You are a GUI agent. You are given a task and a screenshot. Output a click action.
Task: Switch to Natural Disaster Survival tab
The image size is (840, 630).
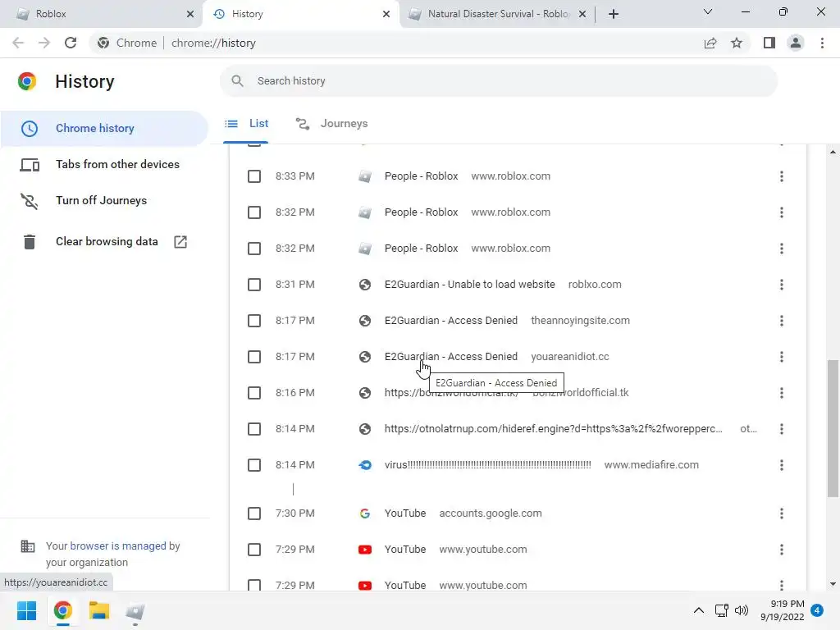point(496,14)
